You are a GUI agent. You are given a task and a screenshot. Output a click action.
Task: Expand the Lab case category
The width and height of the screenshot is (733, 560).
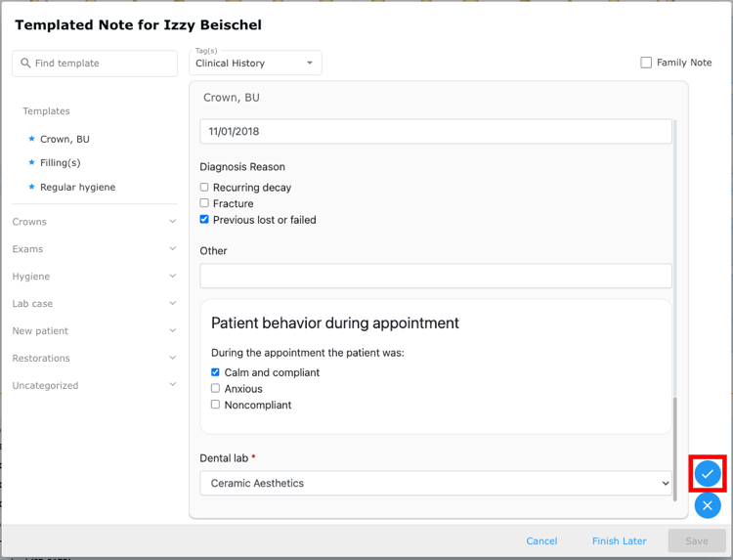[95, 303]
